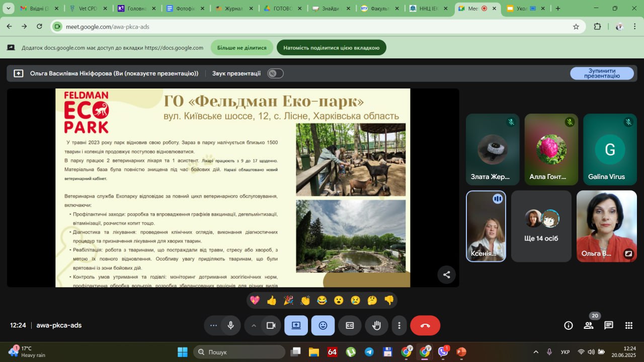The width and height of the screenshot is (644, 362).
Task: Click Більше не ділитися button
Action: tap(242, 48)
